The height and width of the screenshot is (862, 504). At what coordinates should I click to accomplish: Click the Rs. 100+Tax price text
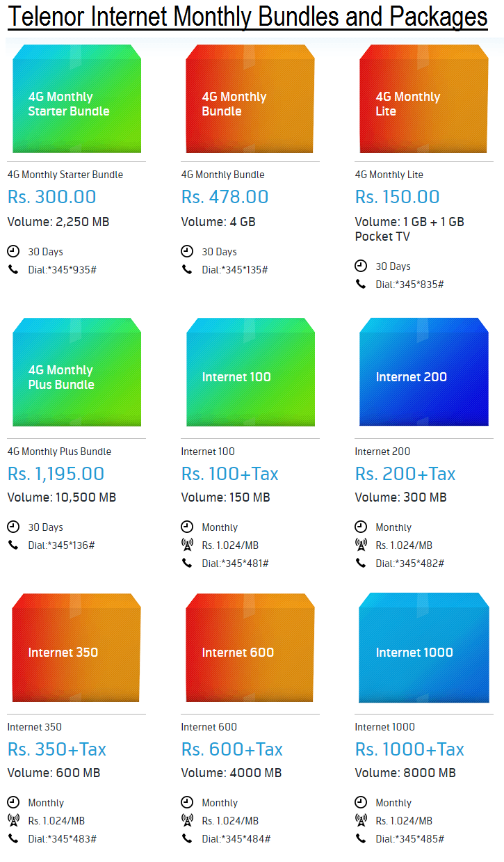(x=229, y=474)
